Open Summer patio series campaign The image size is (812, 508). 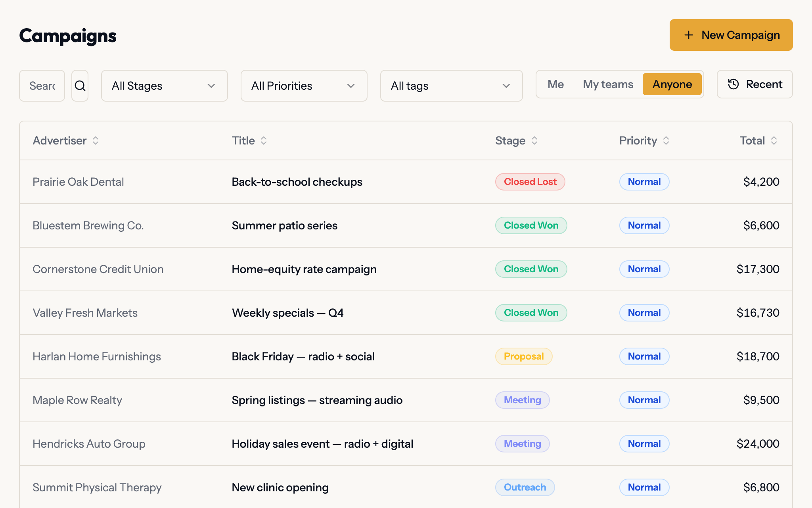(x=284, y=225)
